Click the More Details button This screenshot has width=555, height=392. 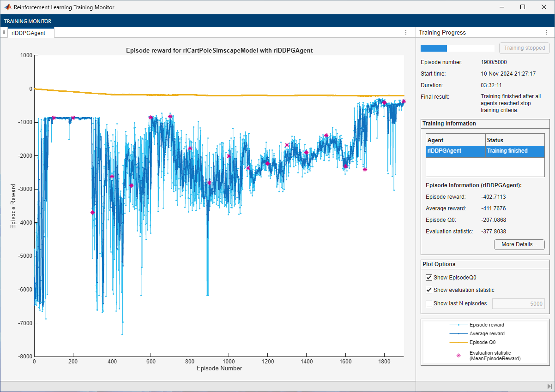[519, 244]
